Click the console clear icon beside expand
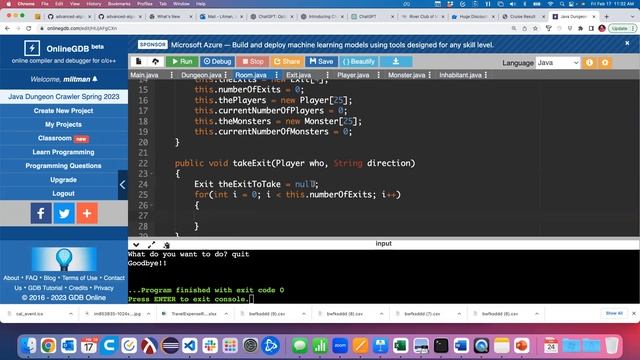The image size is (640, 360). tap(167, 245)
